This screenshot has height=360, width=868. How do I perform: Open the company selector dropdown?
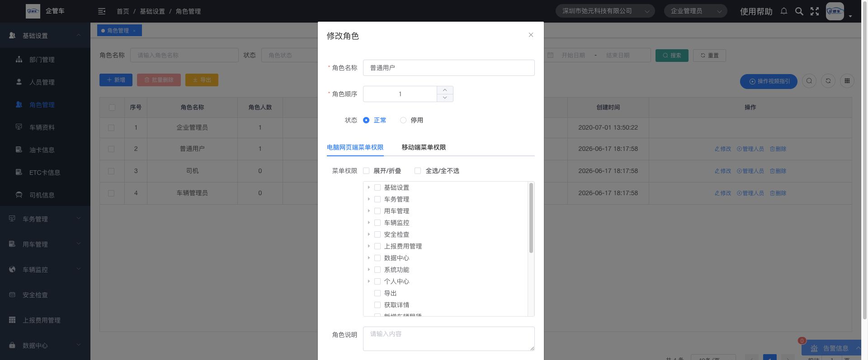pos(605,11)
